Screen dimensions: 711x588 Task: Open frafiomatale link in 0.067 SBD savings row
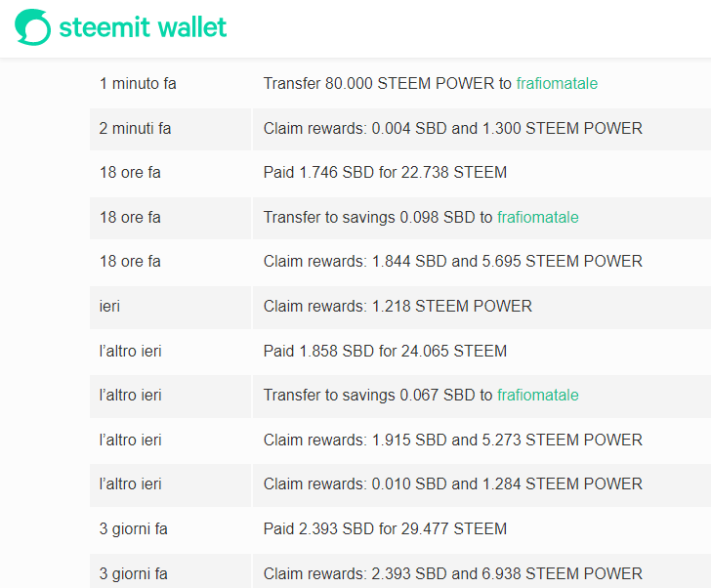pyautogui.click(x=538, y=395)
